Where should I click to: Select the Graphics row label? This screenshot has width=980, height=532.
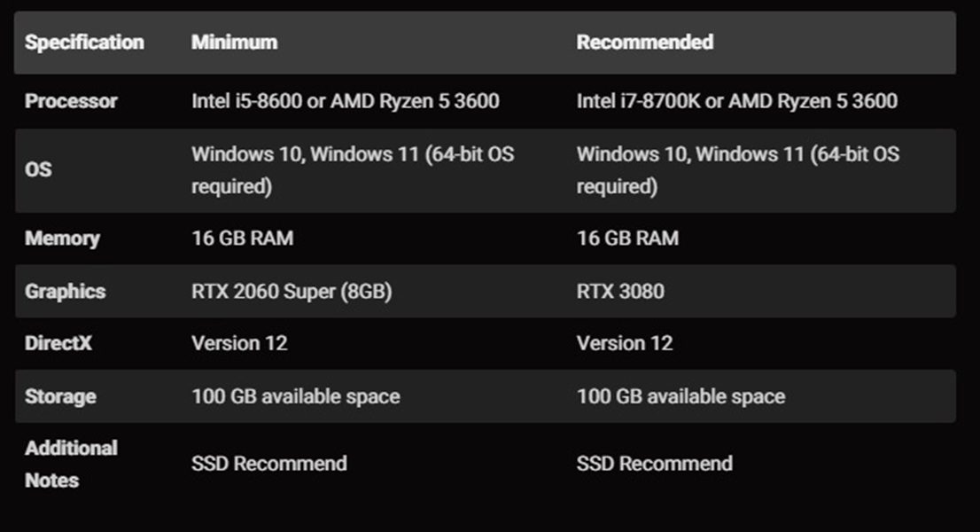65,291
